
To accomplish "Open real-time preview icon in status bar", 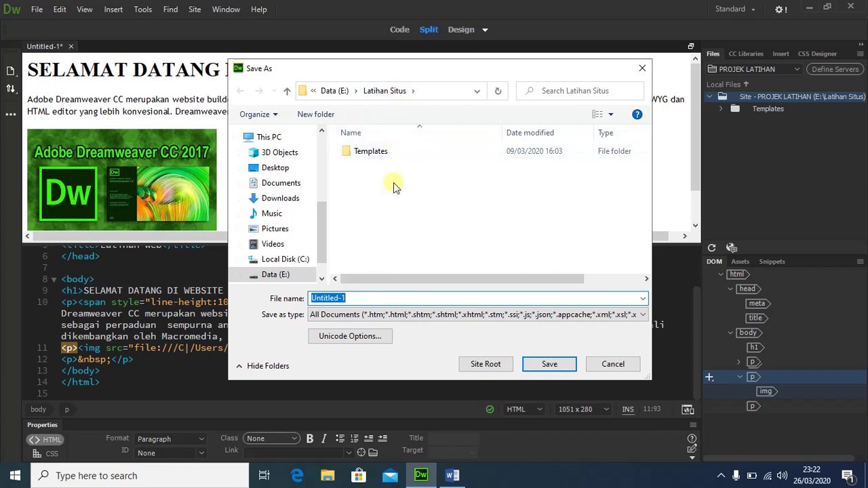I will (x=688, y=409).
